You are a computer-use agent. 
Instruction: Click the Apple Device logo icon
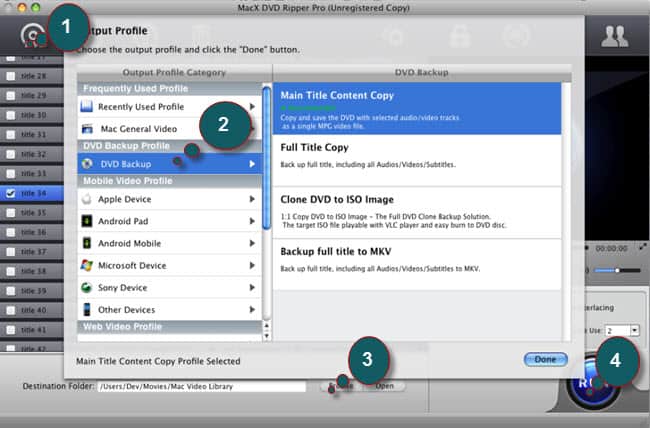(x=87, y=199)
